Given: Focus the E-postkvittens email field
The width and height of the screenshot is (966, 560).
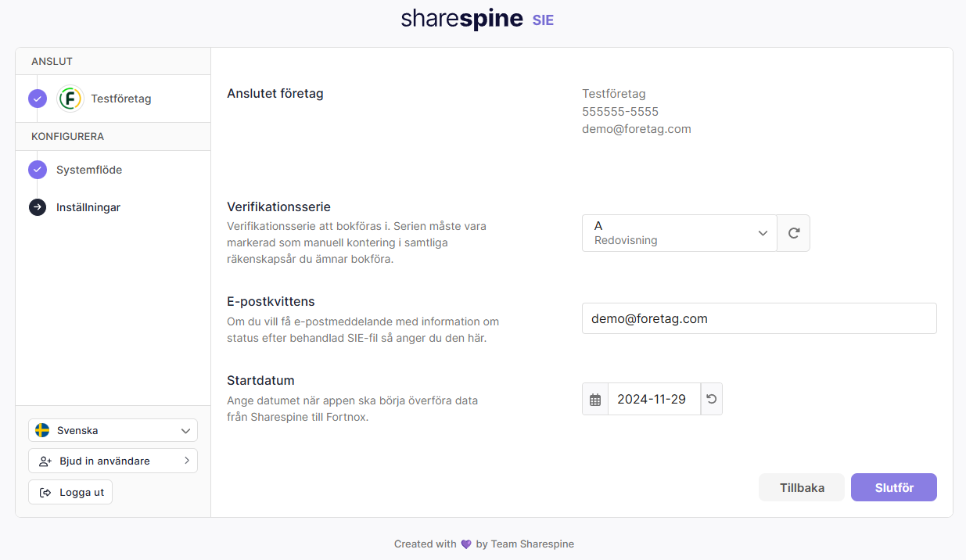Looking at the screenshot, I should coord(760,318).
